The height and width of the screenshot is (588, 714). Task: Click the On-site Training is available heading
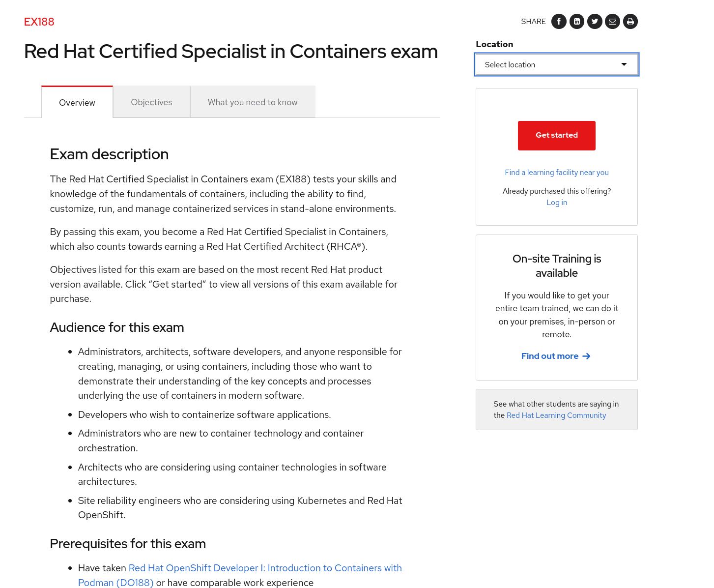(x=557, y=266)
